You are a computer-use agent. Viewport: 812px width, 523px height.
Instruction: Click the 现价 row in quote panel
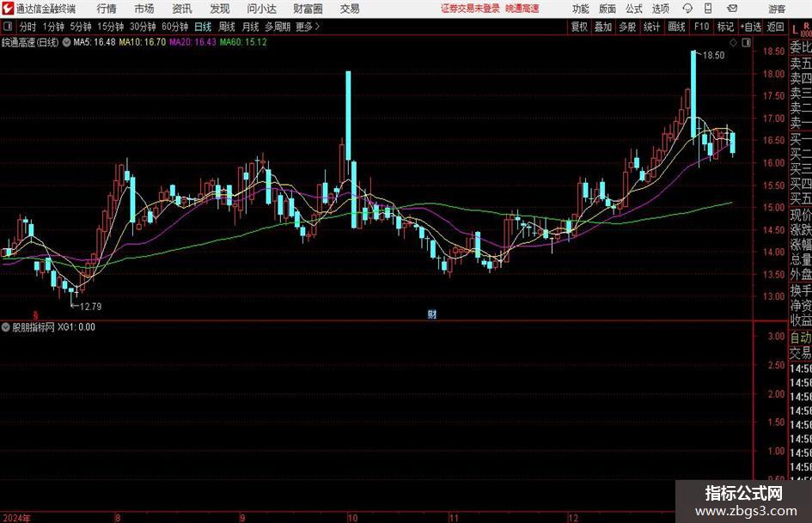pyautogui.click(x=801, y=215)
